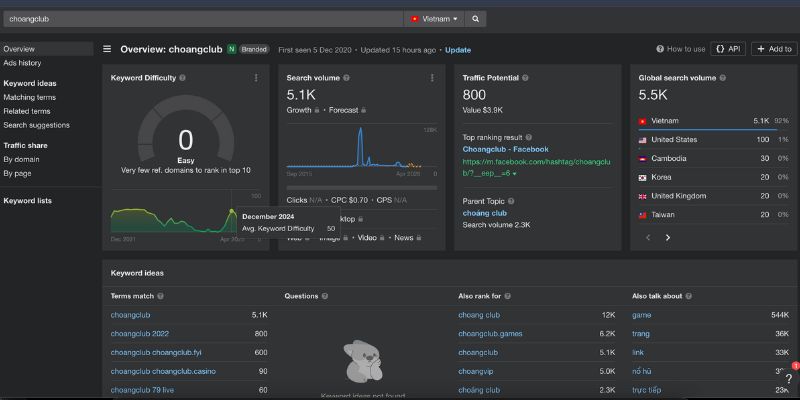
Task: Click the Also rank for help icon
Action: pos(508,296)
